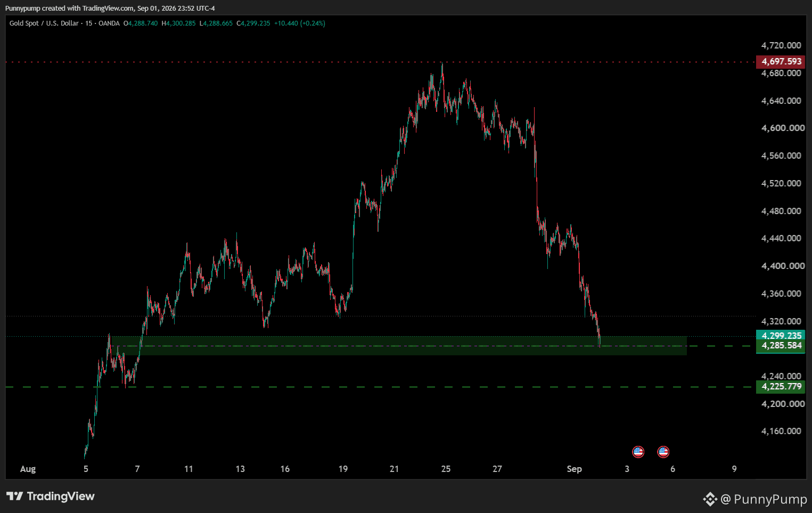812x513 pixels.
Task: Click the green 4,285.584 price label
Action: [x=781, y=346]
